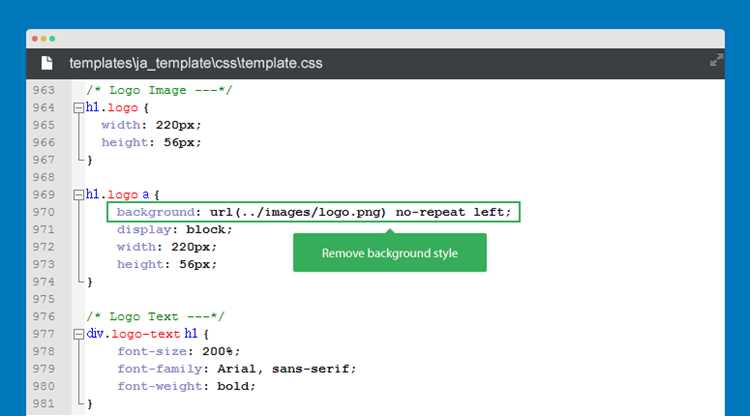Click the "font-weight: bold;" line
This screenshot has width=750, height=416.
pyautogui.click(x=187, y=386)
